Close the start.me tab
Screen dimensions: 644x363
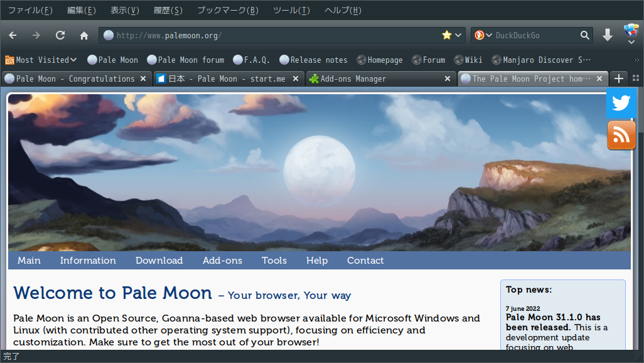pyautogui.click(x=295, y=79)
